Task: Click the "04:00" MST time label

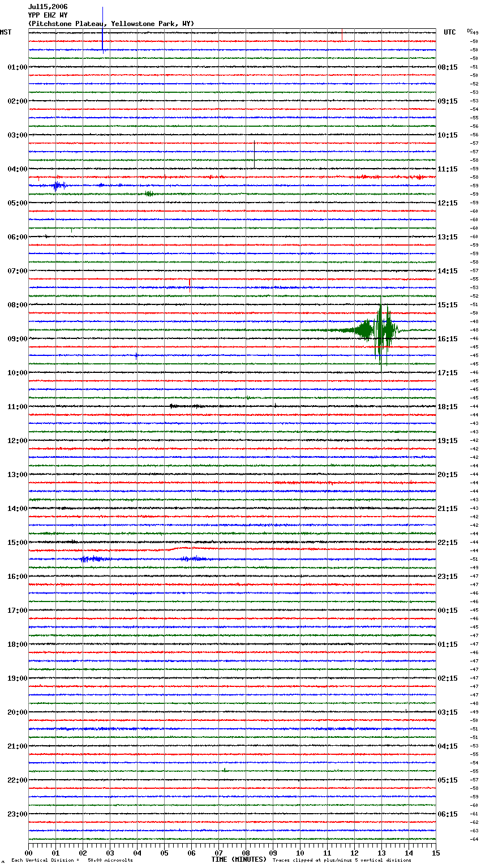Action: click(18, 169)
